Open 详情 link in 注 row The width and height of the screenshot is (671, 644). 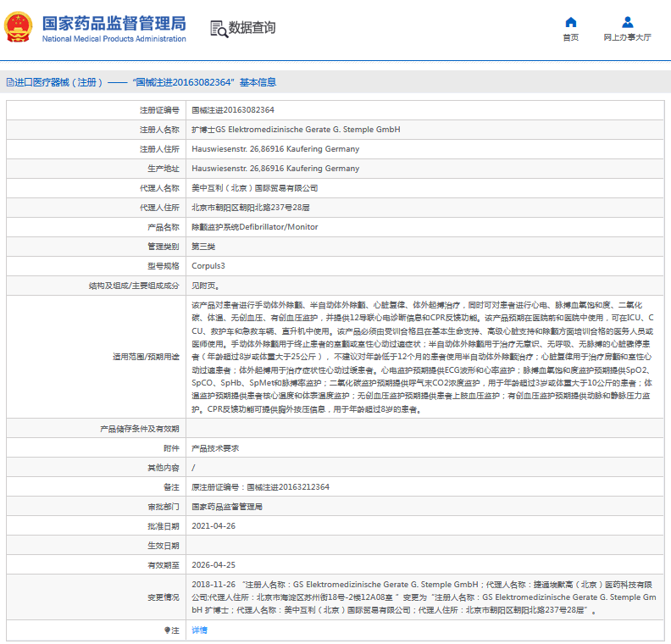pos(199,630)
